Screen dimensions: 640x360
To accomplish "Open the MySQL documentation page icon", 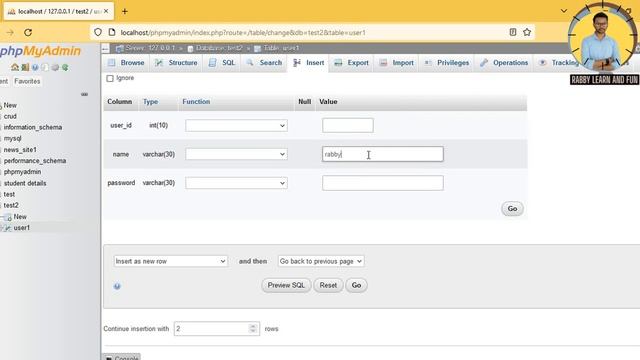I will (x=45, y=67).
